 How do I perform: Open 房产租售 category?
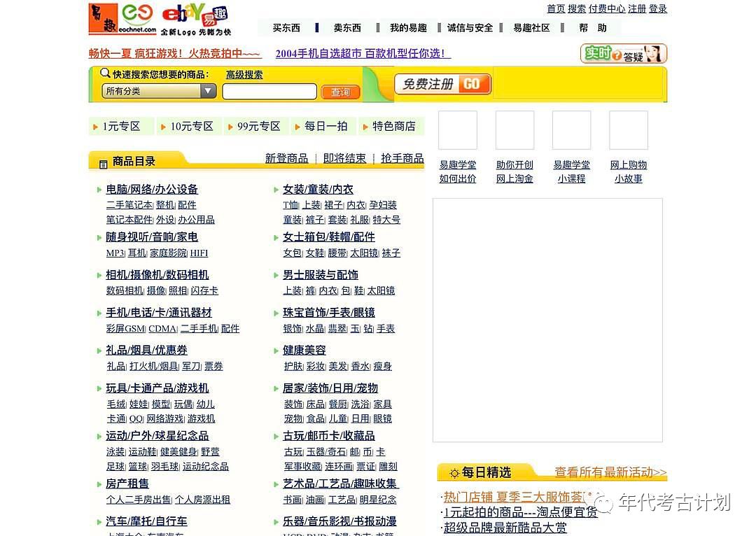click(127, 484)
